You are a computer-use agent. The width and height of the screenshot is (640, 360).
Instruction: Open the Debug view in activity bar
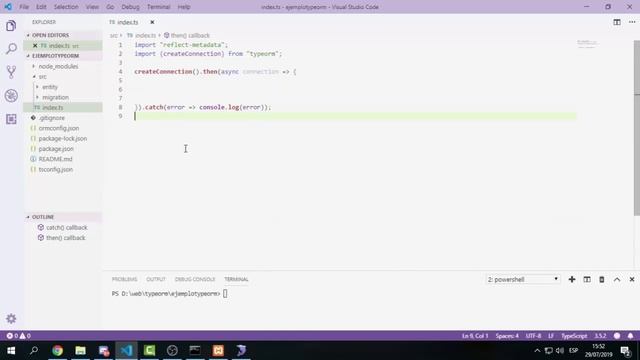tap(11, 96)
